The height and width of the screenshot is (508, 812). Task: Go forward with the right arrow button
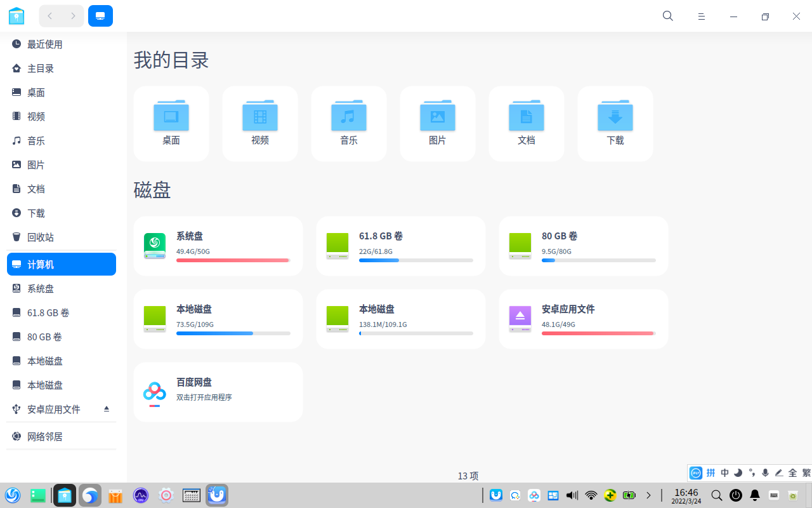[x=73, y=16]
